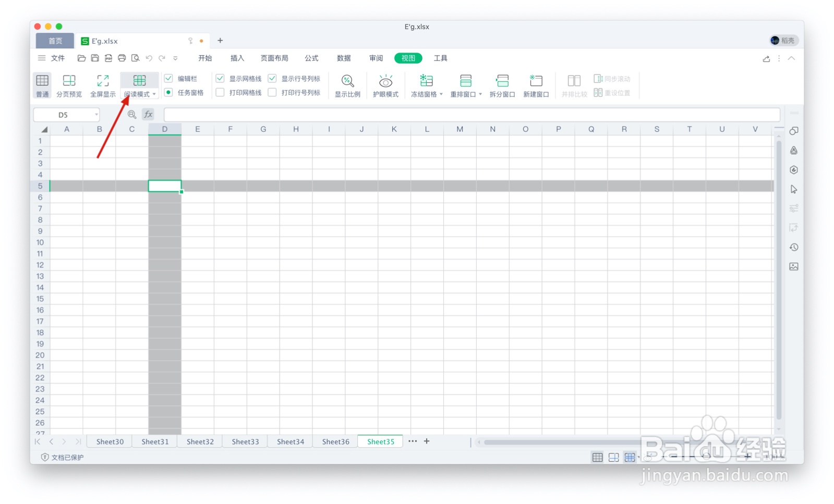834x504 pixels.
Task: Expand the Reading Mode (阅读模式) dropdown arrow
Action: tap(154, 94)
